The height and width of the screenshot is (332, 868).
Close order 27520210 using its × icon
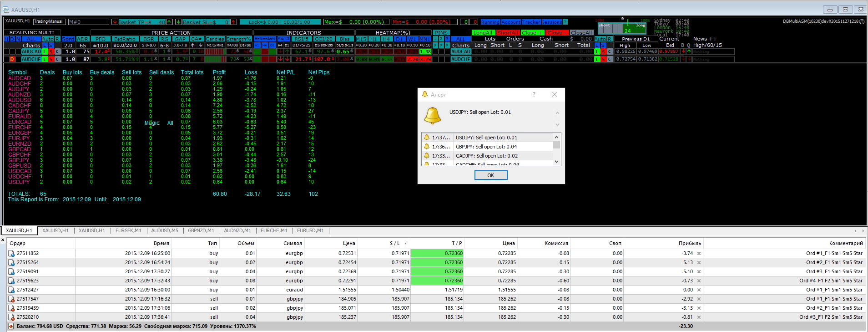pyautogui.click(x=699, y=317)
